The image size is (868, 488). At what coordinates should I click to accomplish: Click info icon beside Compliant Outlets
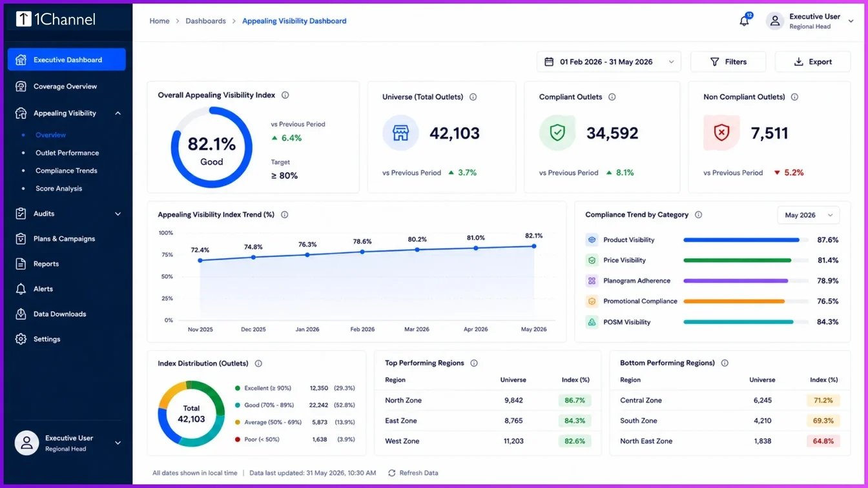(612, 97)
